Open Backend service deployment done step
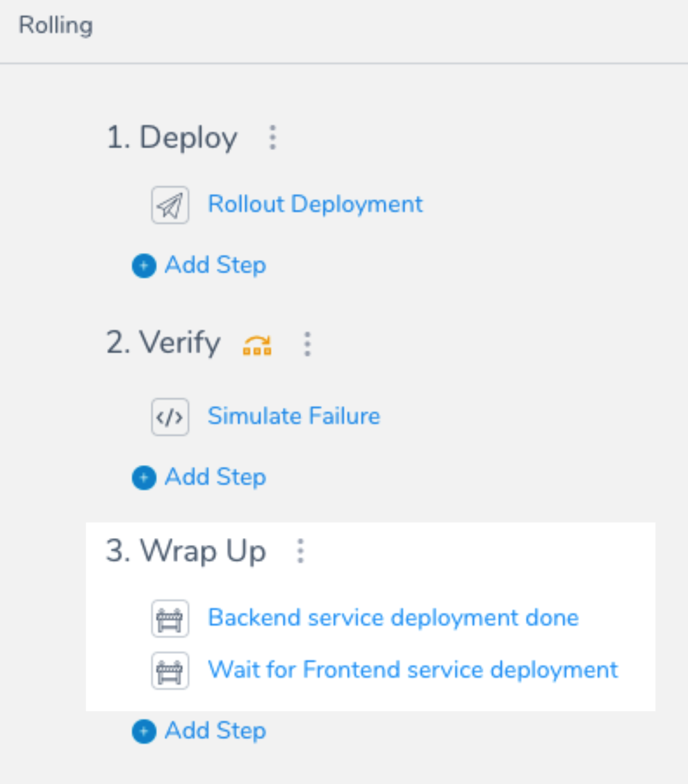 (x=393, y=617)
